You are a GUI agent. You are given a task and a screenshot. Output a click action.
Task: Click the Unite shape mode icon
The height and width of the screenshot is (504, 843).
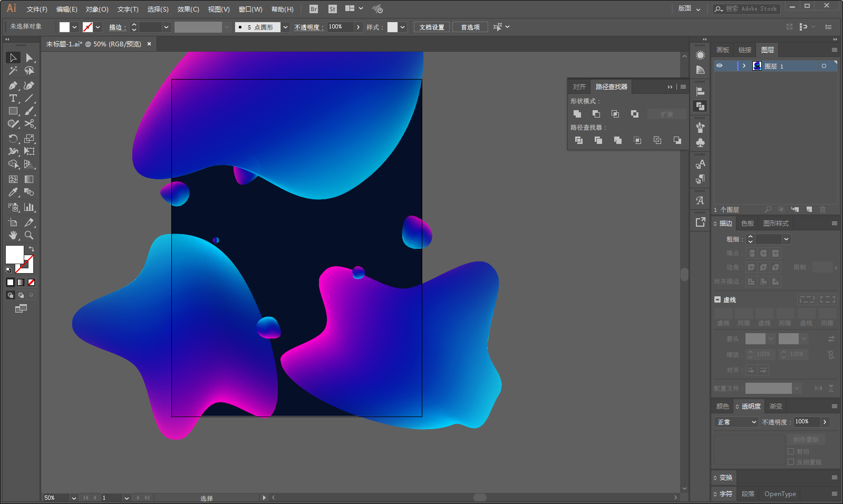[x=577, y=114]
